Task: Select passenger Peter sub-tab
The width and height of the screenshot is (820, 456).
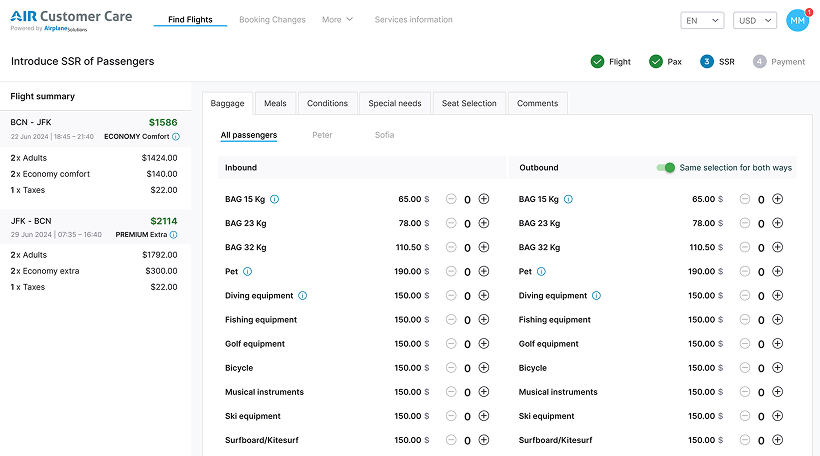Action: [x=322, y=135]
